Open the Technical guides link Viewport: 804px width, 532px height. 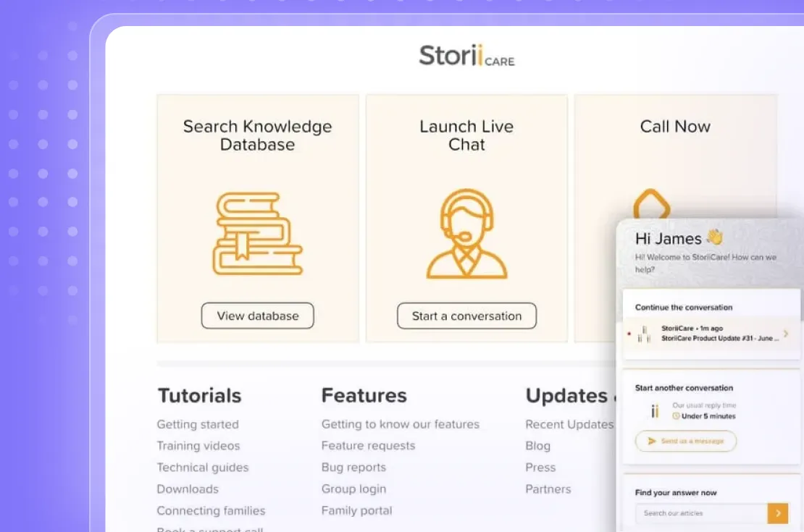(x=203, y=468)
